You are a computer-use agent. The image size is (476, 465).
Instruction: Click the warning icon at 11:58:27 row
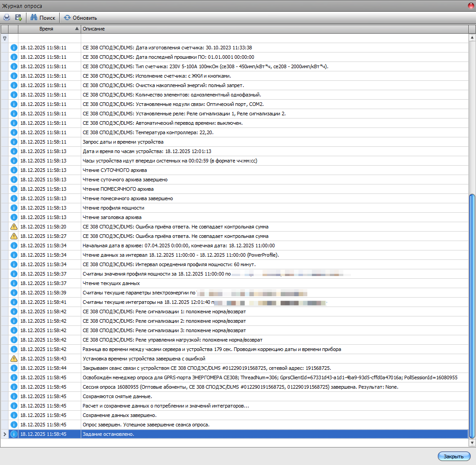point(13,236)
